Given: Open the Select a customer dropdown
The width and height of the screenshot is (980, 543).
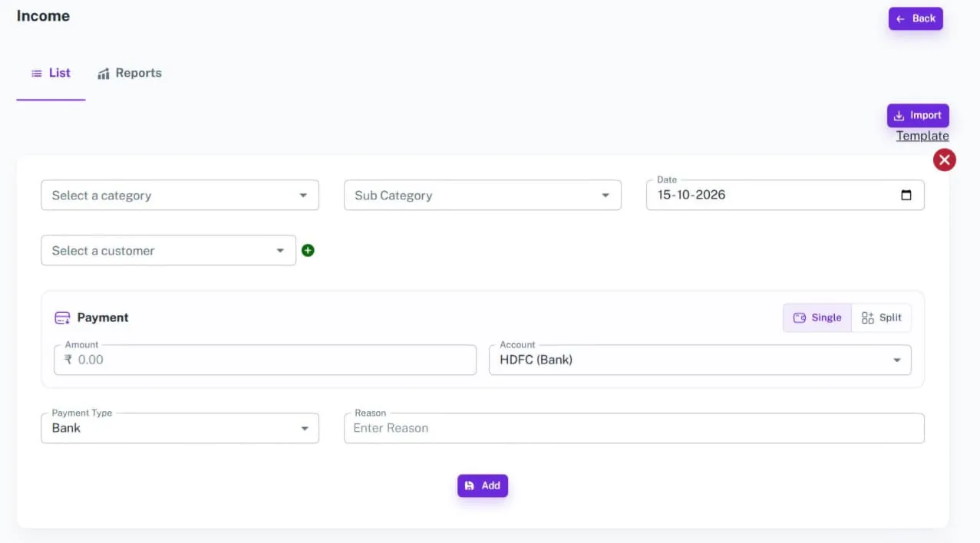Looking at the screenshot, I should point(168,251).
